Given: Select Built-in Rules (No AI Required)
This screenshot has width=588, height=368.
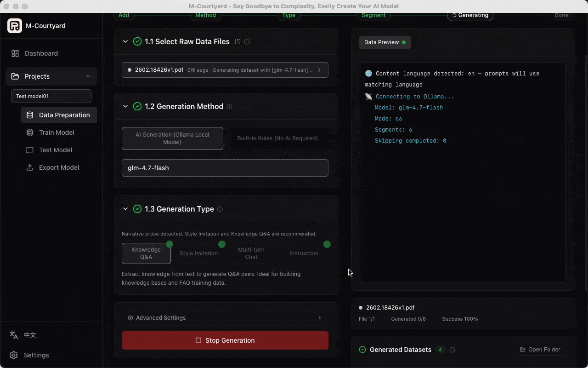Looking at the screenshot, I should point(277,138).
